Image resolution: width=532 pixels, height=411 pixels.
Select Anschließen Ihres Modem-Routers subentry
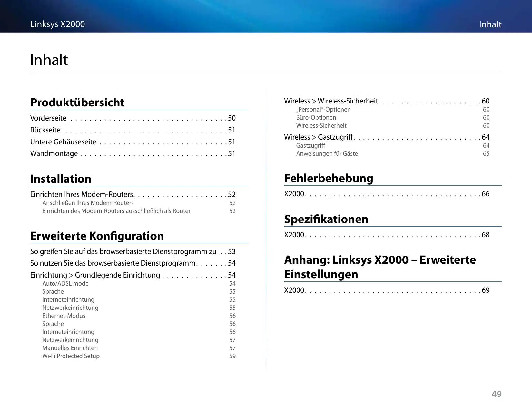click(x=88, y=203)
